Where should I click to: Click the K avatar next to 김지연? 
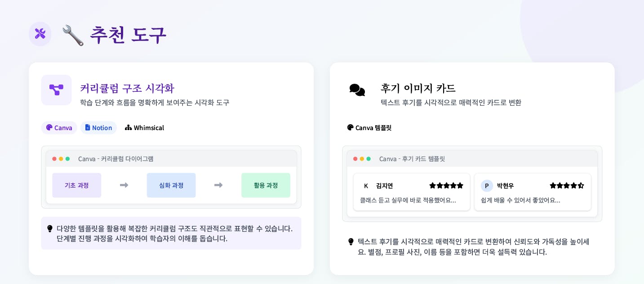click(x=366, y=186)
